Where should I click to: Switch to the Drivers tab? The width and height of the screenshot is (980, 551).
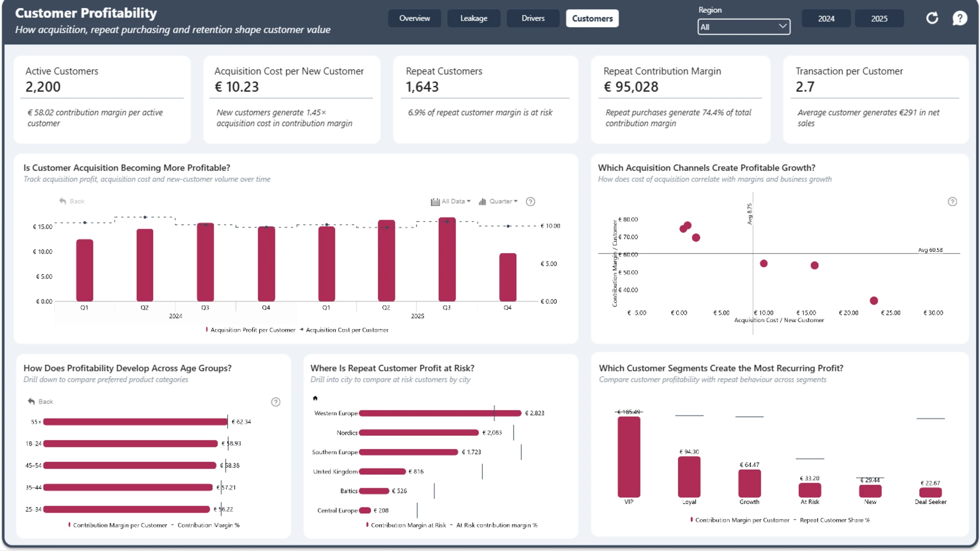(533, 18)
